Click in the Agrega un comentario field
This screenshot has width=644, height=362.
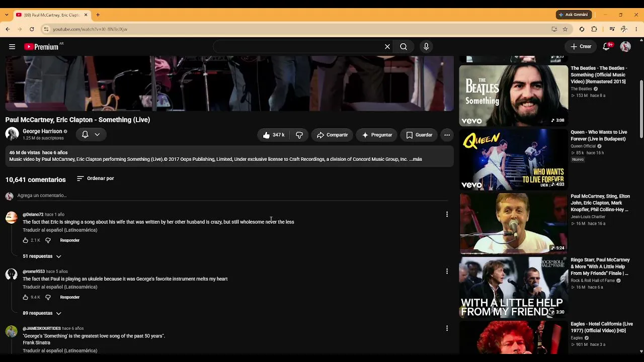click(231, 196)
